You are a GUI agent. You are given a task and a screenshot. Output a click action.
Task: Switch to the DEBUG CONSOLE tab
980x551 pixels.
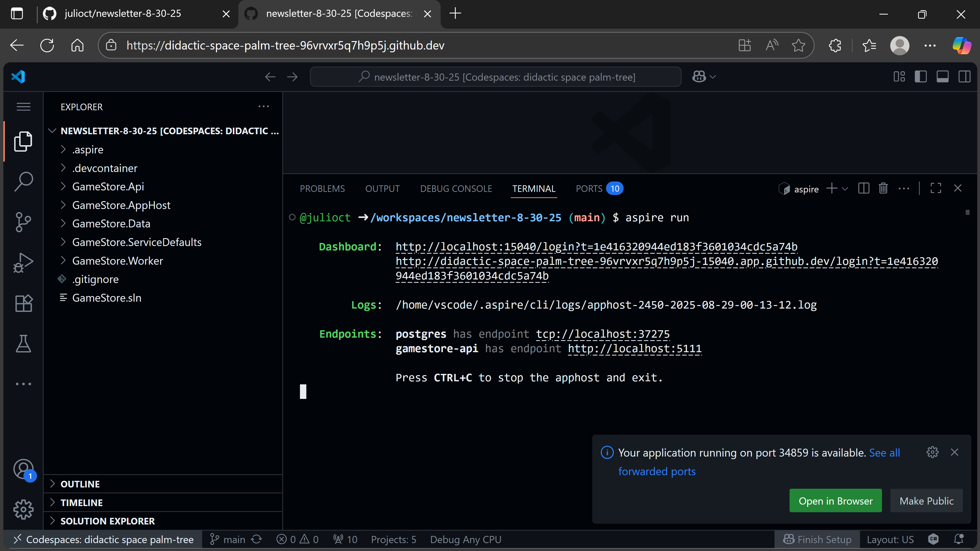click(x=456, y=189)
